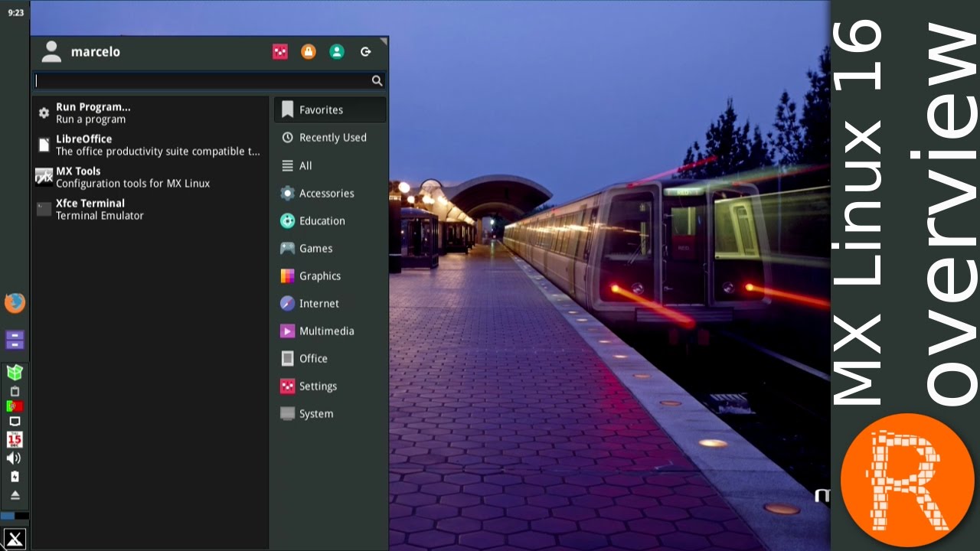
Task: Click the green package updater tray icon
Action: point(15,373)
